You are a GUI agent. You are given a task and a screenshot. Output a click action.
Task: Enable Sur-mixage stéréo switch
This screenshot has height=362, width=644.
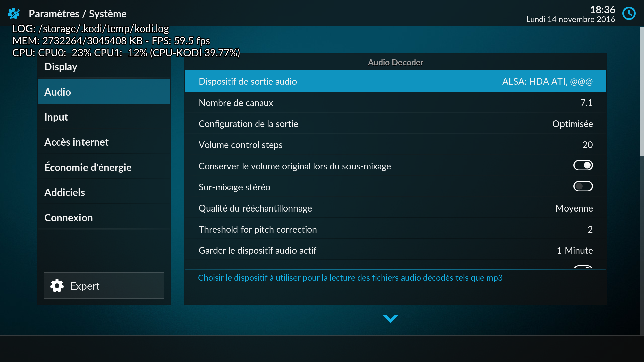click(583, 186)
